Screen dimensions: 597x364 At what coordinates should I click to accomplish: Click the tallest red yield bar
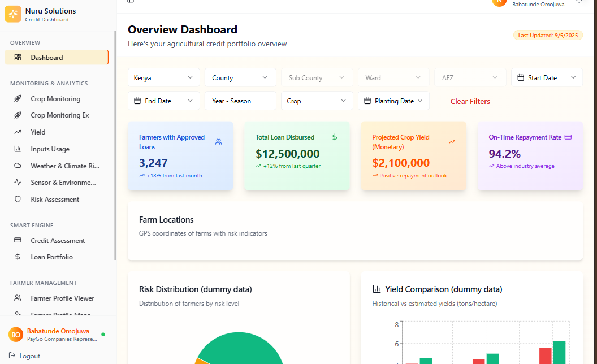pyautogui.click(x=545, y=356)
